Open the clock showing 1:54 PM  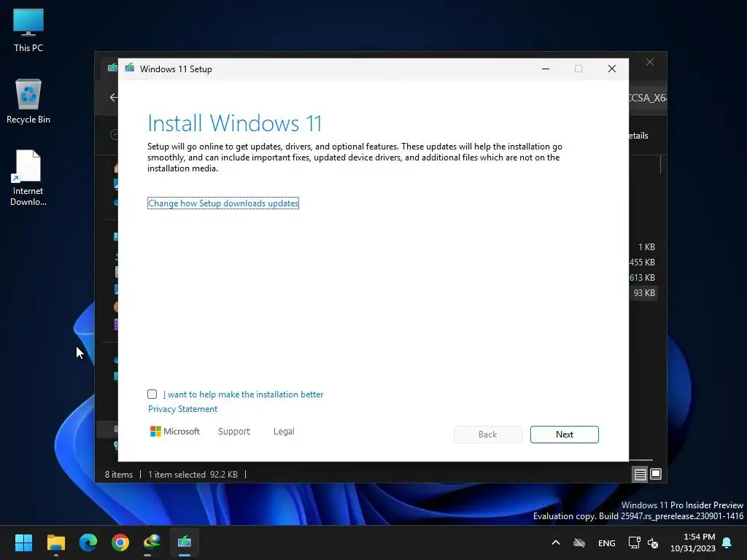pyautogui.click(x=693, y=542)
